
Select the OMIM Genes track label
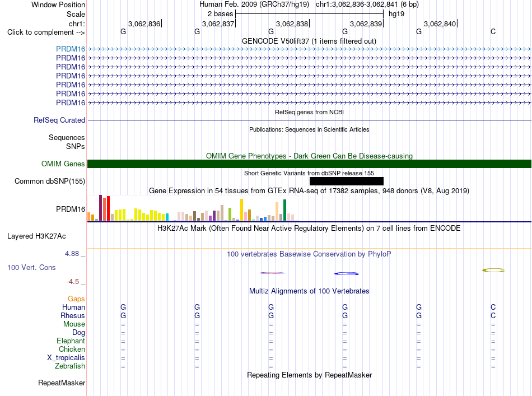pyautogui.click(x=63, y=164)
